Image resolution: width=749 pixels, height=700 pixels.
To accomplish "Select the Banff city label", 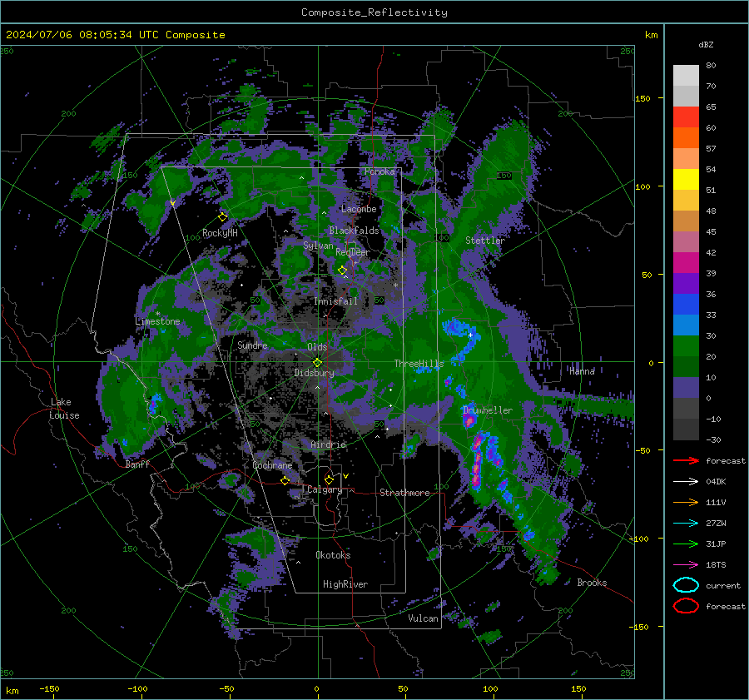I will tap(137, 464).
